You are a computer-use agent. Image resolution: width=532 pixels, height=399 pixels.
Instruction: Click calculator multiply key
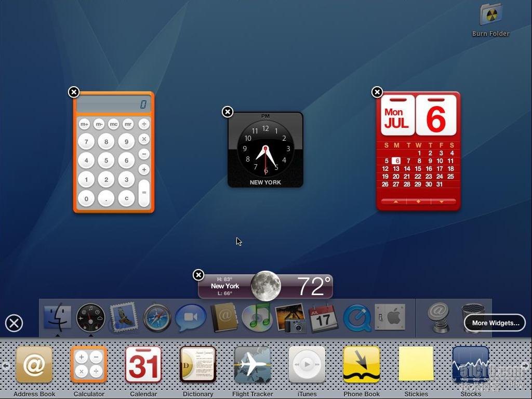click(144, 139)
